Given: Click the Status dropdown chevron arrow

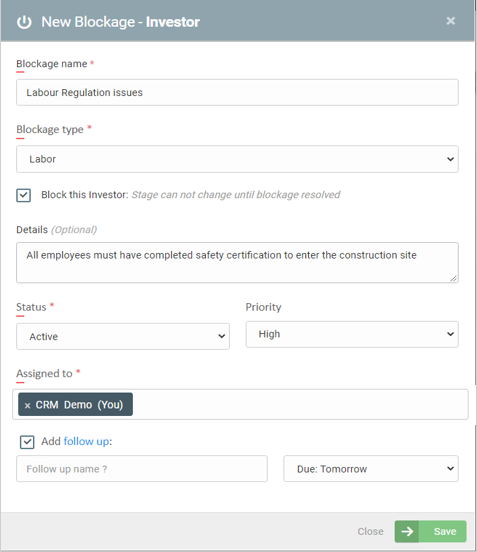Looking at the screenshot, I should click(221, 336).
